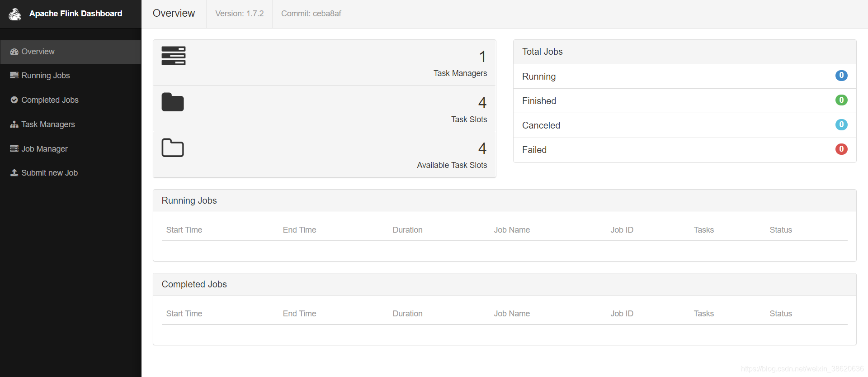
Task: Click Start Time column in Running Jobs
Action: (x=184, y=230)
